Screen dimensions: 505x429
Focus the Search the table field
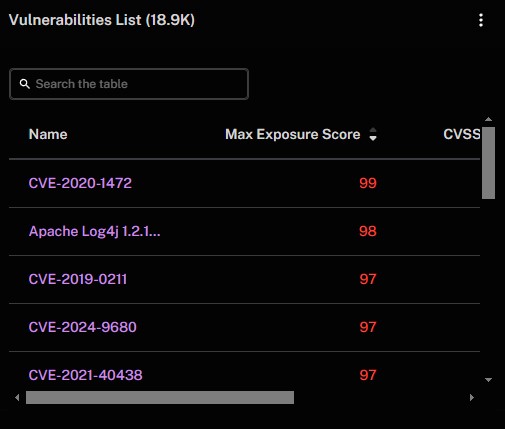coord(129,84)
